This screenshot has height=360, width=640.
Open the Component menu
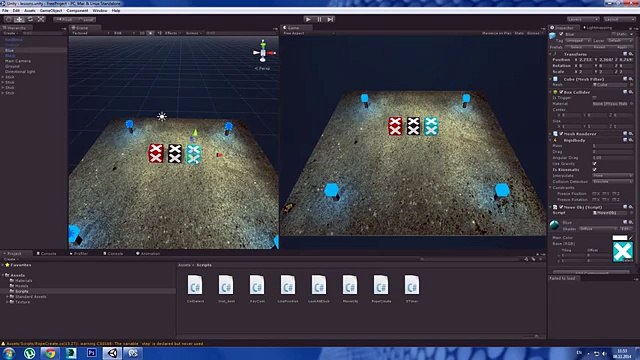tap(77, 11)
